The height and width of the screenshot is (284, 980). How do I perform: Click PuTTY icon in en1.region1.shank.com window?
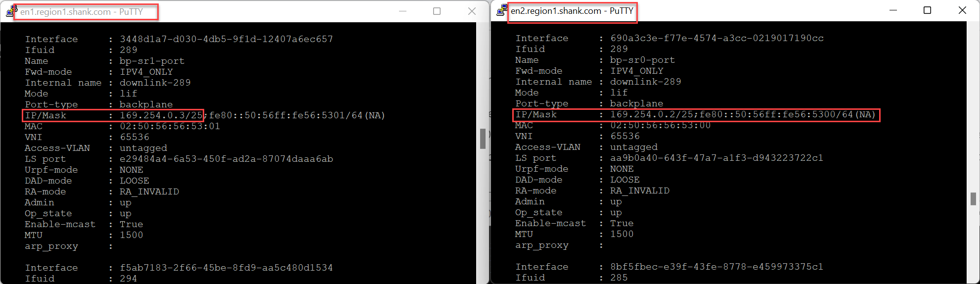(12, 11)
